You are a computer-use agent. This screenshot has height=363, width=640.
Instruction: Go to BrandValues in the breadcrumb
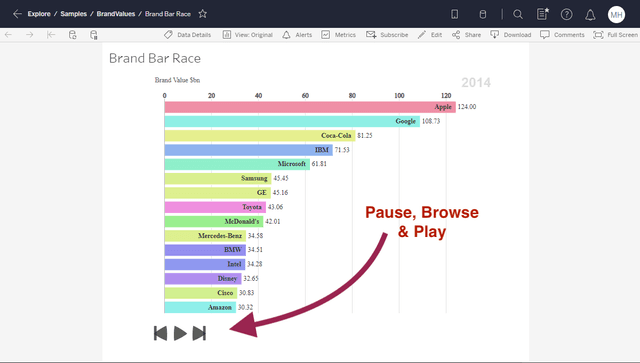tap(116, 14)
